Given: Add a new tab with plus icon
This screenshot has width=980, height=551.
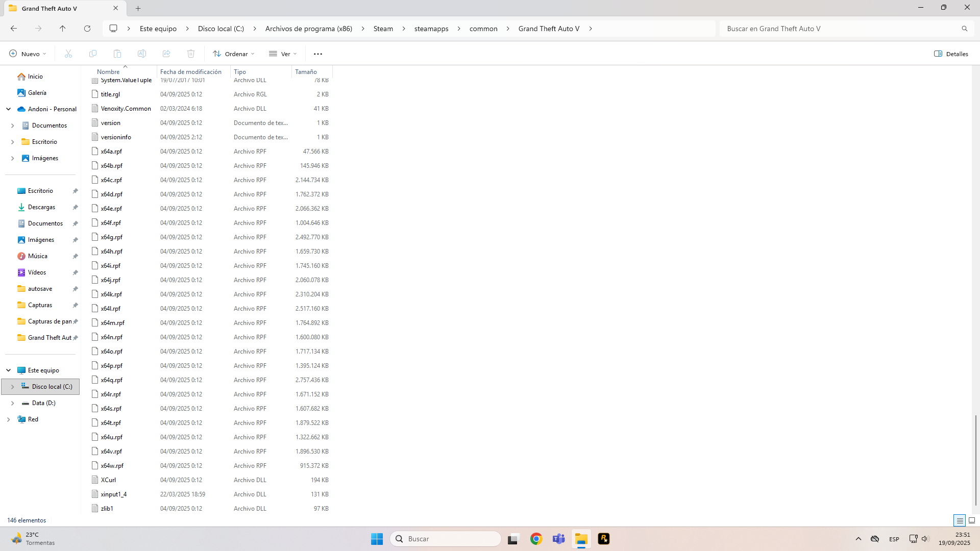Looking at the screenshot, I should point(138,8).
